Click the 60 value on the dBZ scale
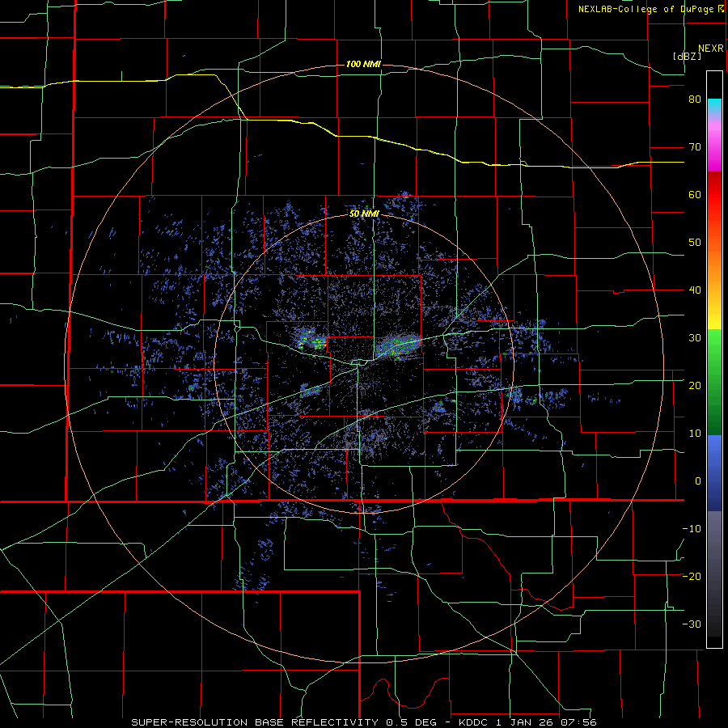This screenshot has height=728, width=728. pos(695,194)
